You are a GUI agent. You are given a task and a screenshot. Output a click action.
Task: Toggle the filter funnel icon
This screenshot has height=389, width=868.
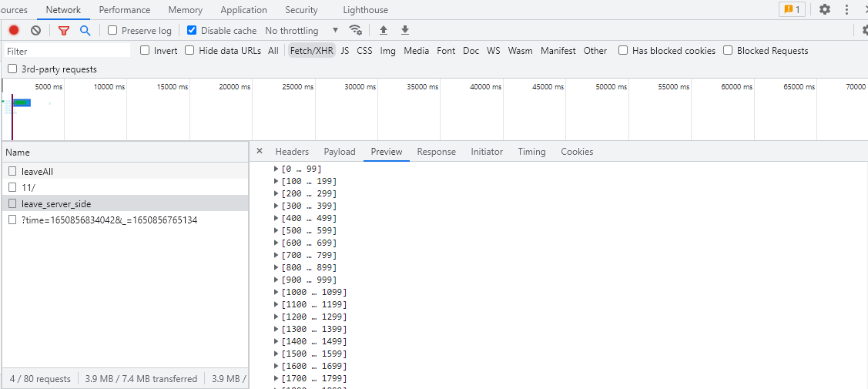64,30
